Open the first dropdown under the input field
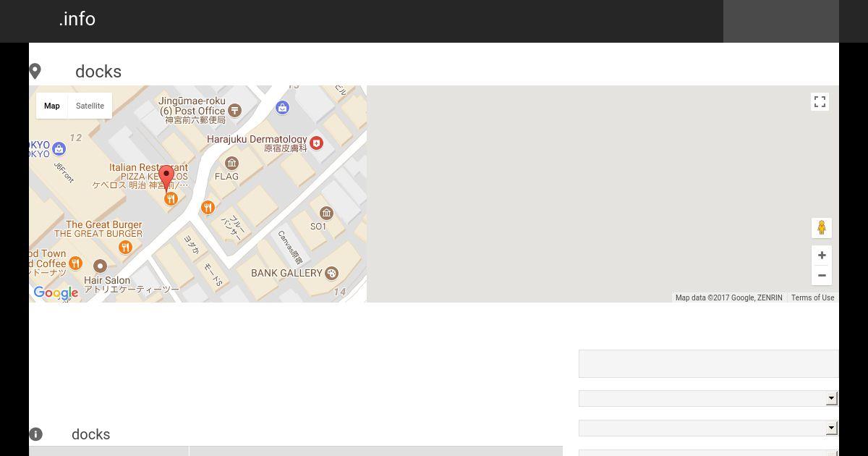Viewport: 868px width, 456px height. click(x=709, y=398)
